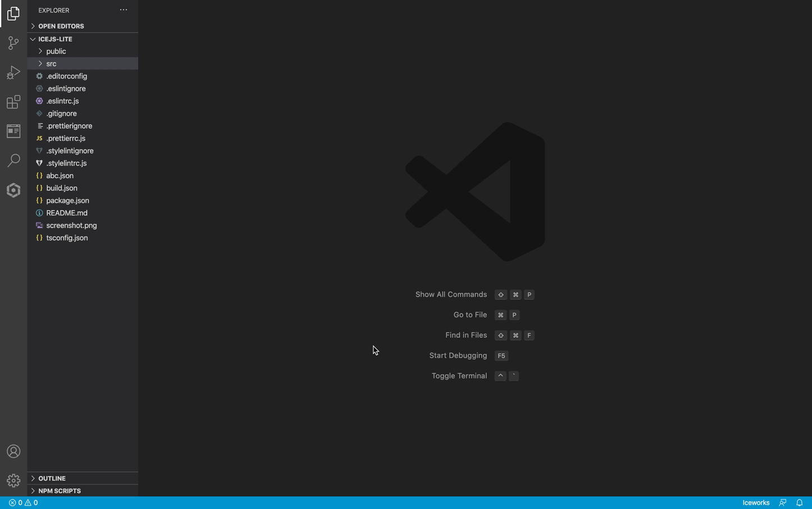This screenshot has width=812, height=509.
Task: Open the Manage gear icon
Action: (x=13, y=481)
